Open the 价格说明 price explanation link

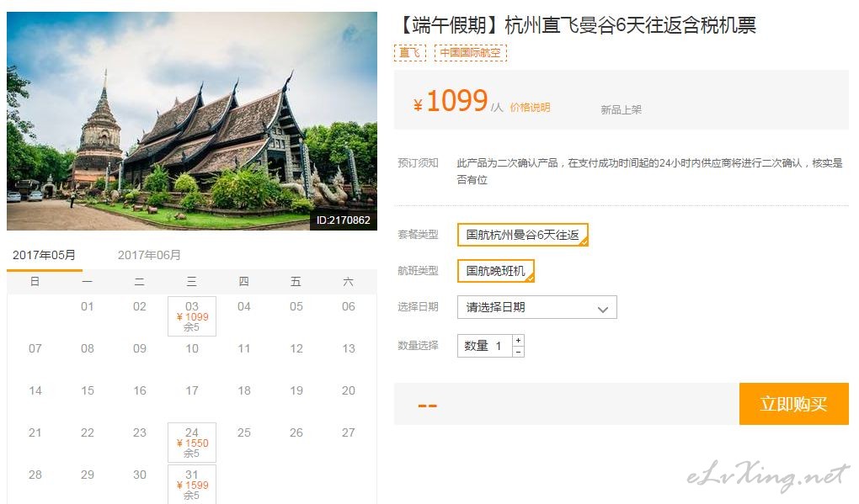click(530, 107)
